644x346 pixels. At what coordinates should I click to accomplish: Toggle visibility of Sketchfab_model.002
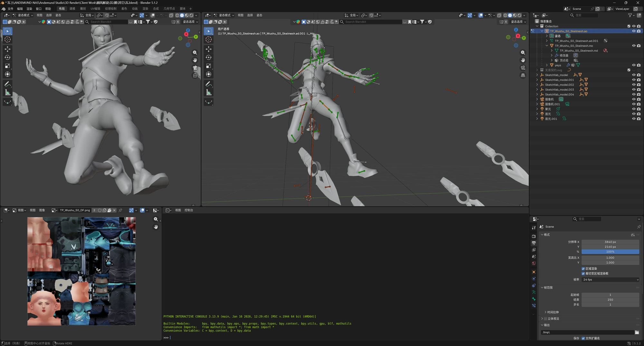pos(634,85)
